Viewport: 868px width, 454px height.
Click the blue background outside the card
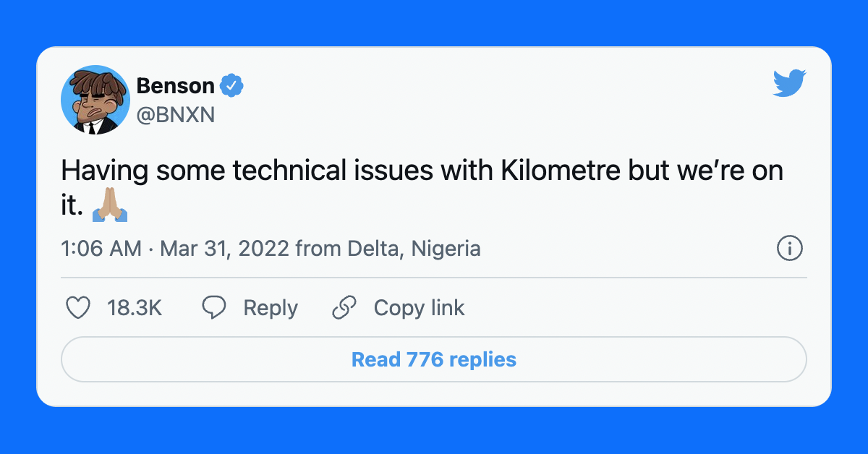434,22
